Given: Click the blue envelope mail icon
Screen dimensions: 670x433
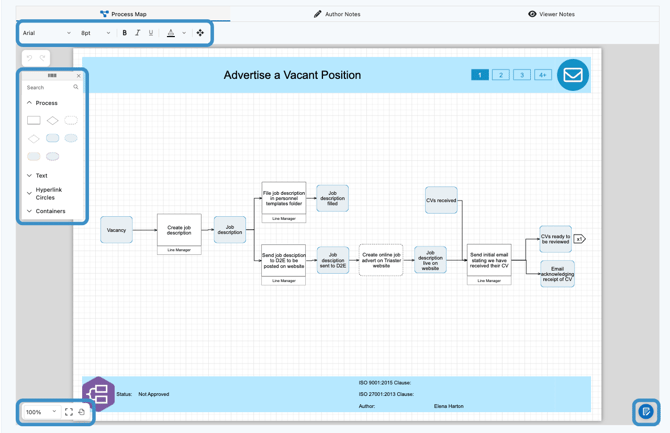Looking at the screenshot, I should click(x=573, y=75).
